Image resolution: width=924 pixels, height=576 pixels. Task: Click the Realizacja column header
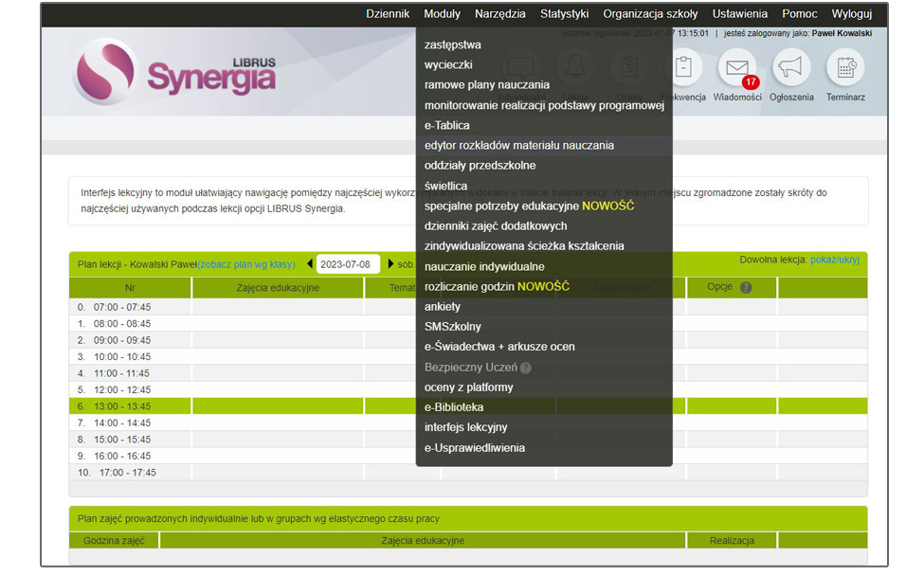[x=732, y=540]
